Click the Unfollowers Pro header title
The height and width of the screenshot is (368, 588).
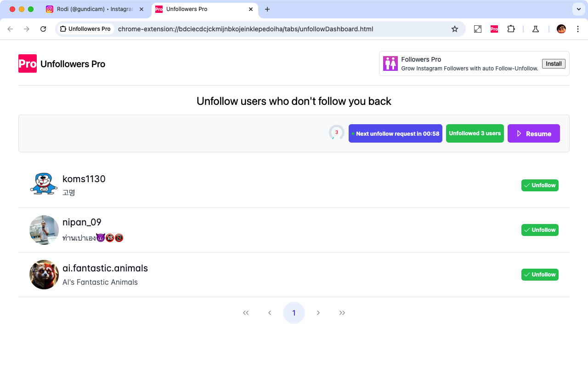tap(73, 64)
